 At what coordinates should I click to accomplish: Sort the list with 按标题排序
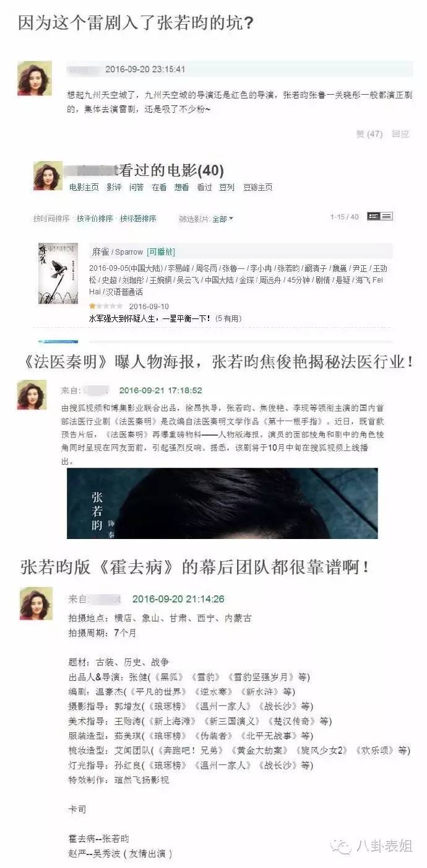click(138, 219)
